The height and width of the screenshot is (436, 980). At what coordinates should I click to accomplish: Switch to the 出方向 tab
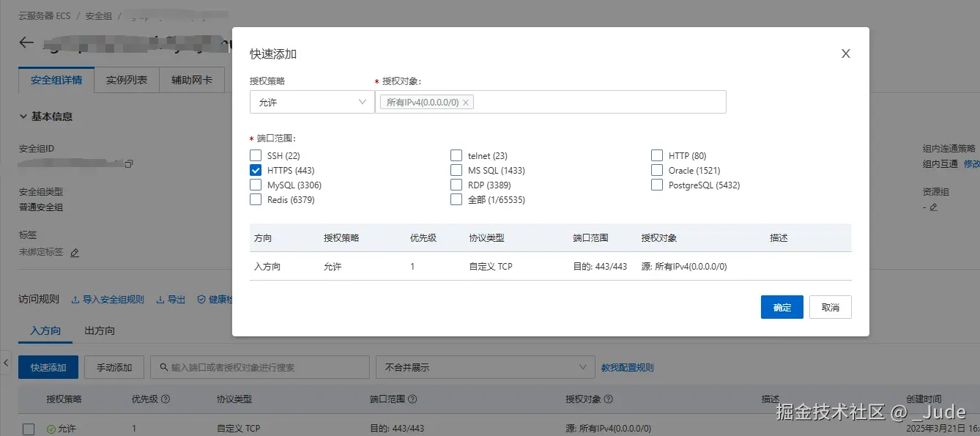(100, 330)
